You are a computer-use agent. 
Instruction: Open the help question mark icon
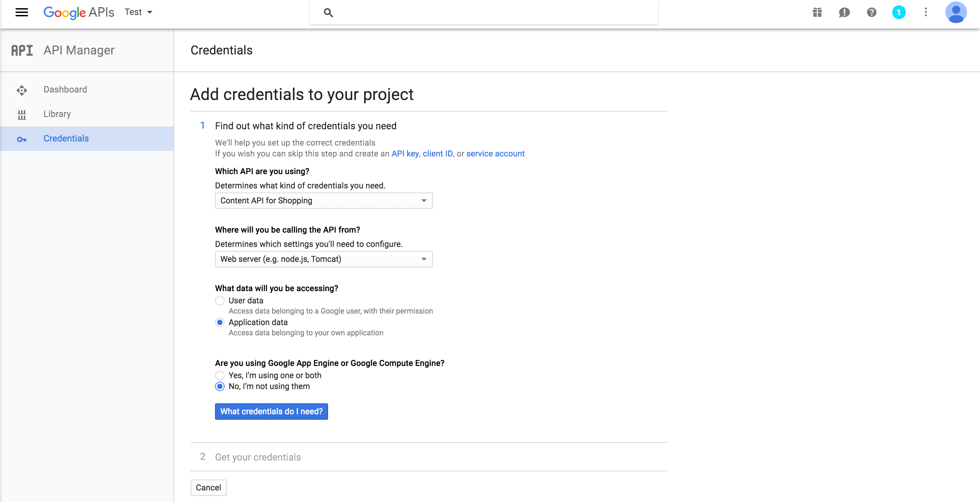click(x=871, y=13)
